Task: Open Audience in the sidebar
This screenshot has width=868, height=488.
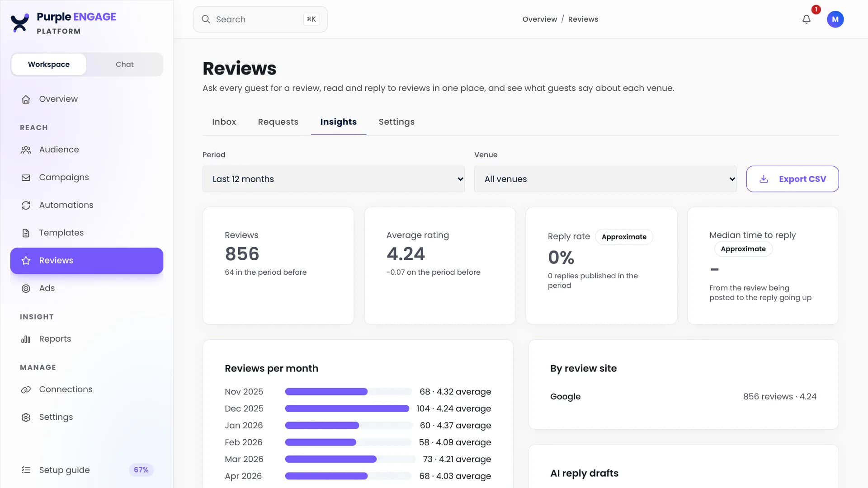Action: (87, 150)
